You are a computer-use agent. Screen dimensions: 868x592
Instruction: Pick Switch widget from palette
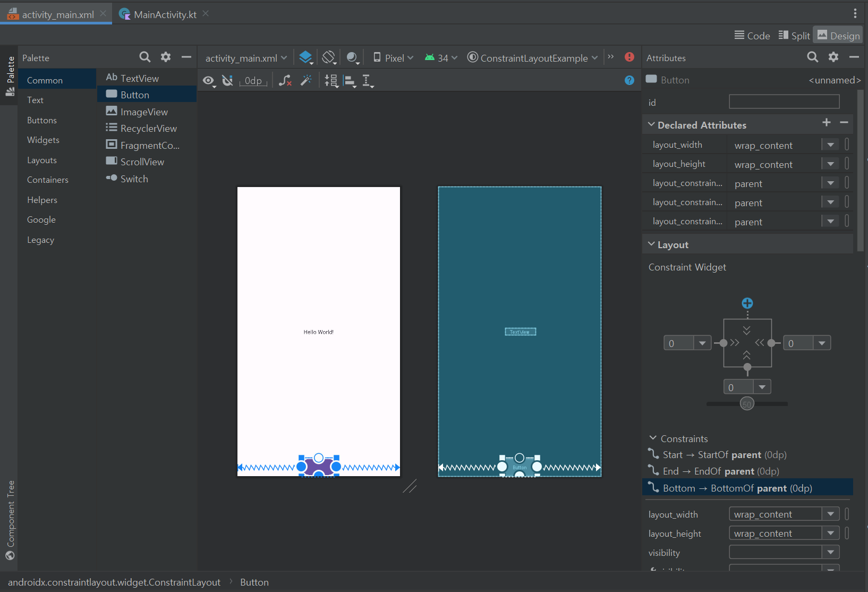(147, 179)
